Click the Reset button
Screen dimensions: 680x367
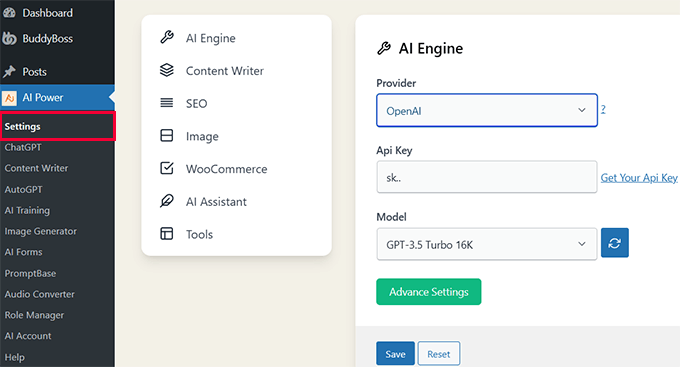(439, 354)
